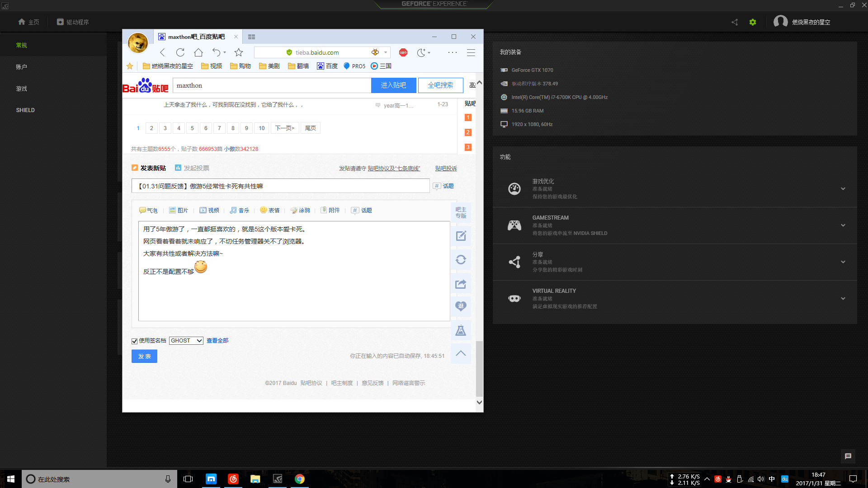Open the browser home page icon

tap(198, 52)
